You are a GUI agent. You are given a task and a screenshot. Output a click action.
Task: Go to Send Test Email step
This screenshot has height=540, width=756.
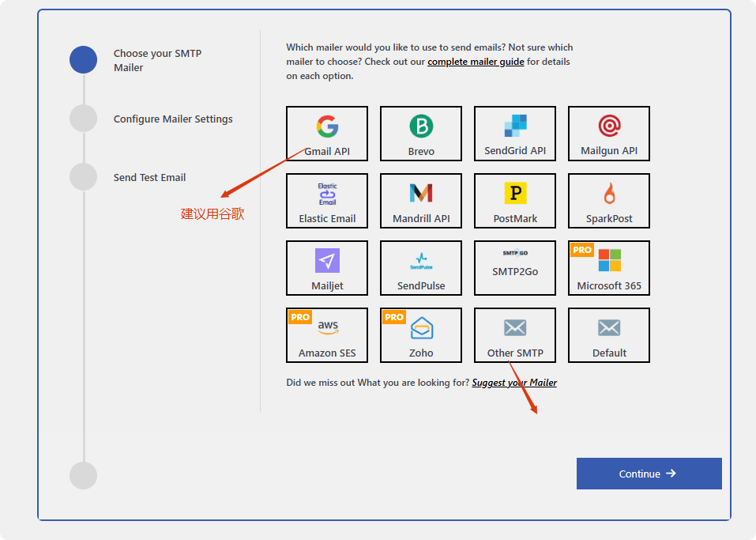coord(149,178)
